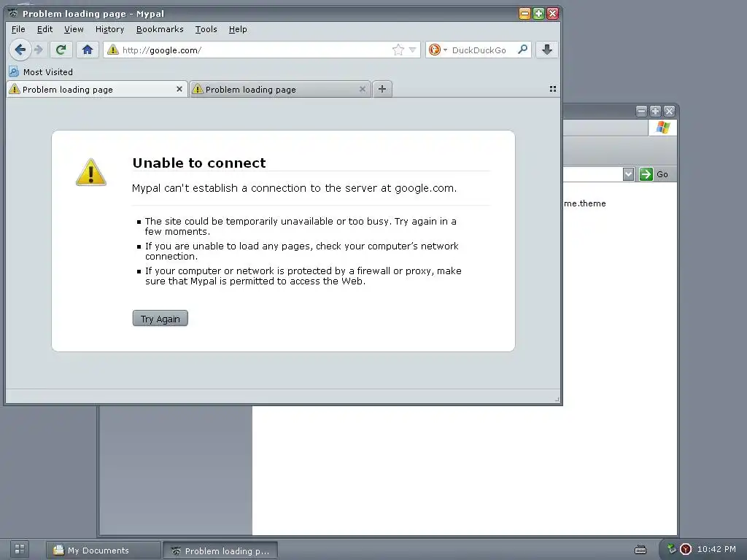Select the me.theme file text in Explorer
The height and width of the screenshot is (560, 747).
585,203
